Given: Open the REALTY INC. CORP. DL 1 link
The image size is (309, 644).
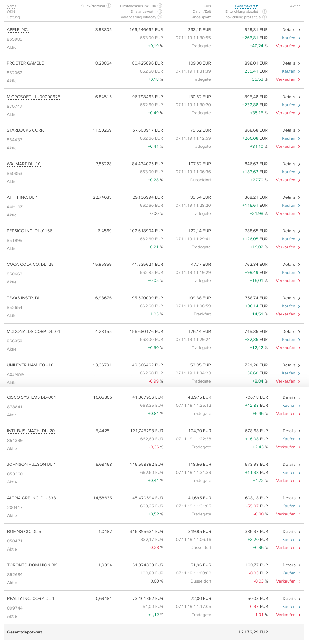Looking at the screenshot, I should pos(31,599).
